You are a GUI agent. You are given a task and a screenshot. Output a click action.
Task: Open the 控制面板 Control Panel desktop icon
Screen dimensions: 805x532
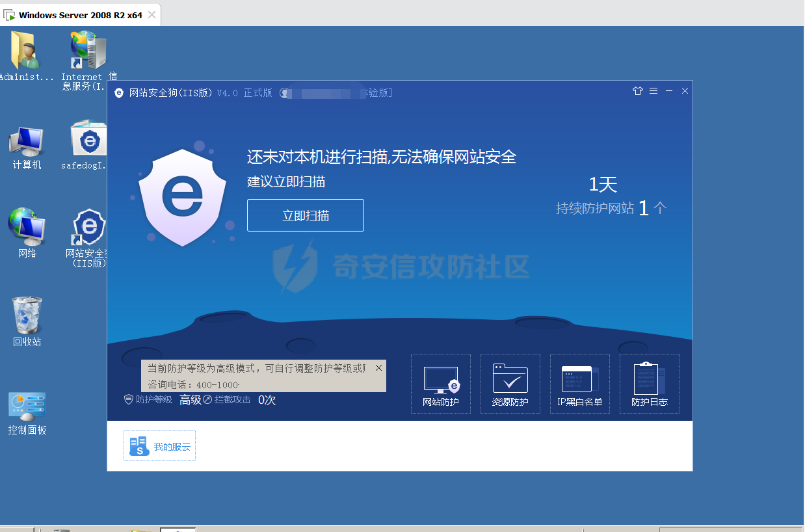27,412
